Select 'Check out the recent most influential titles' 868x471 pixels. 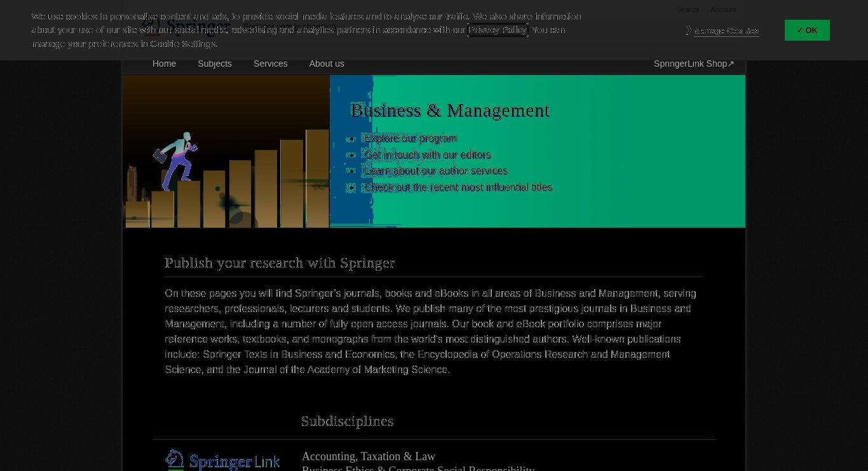coord(458,188)
